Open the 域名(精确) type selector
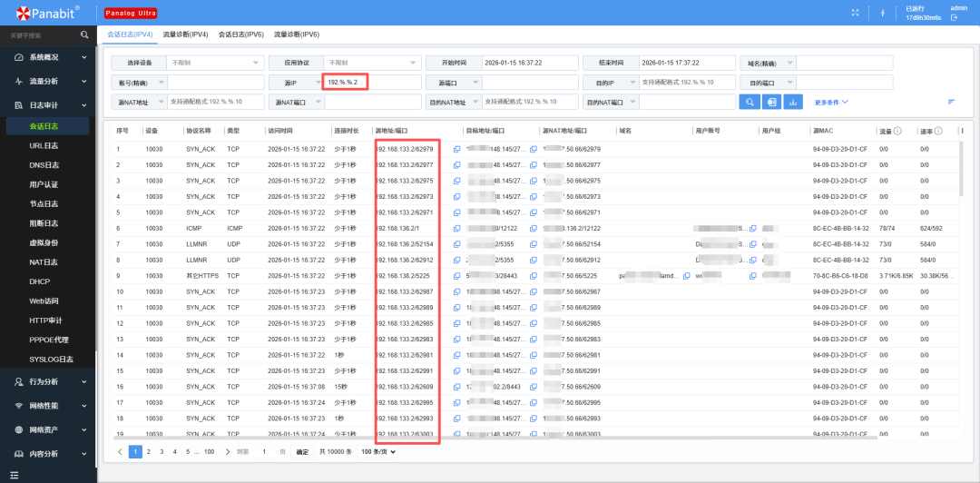This screenshot has width=980, height=483. [769, 63]
